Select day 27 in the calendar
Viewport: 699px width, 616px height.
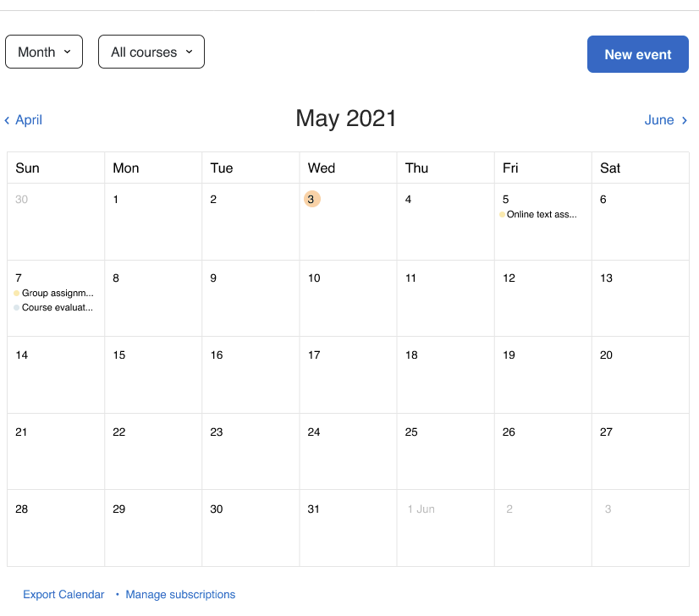606,432
